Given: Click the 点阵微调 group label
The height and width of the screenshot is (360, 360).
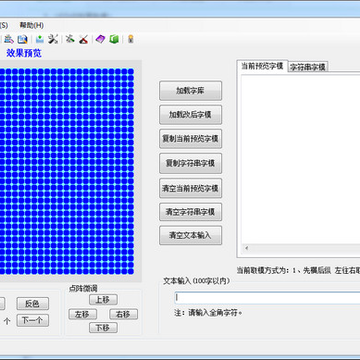Looking at the screenshot, I should [83, 289].
